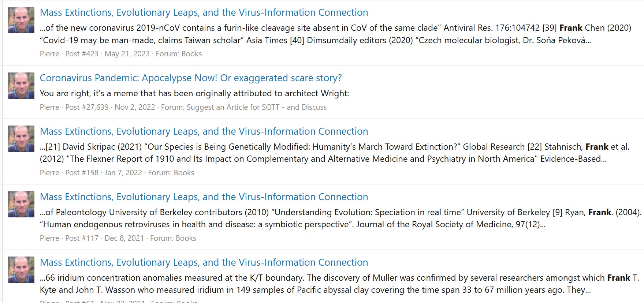The width and height of the screenshot is (644, 303).
Task: Open the Mass Extinctions result about the K/T boundary
Action: coord(204,262)
